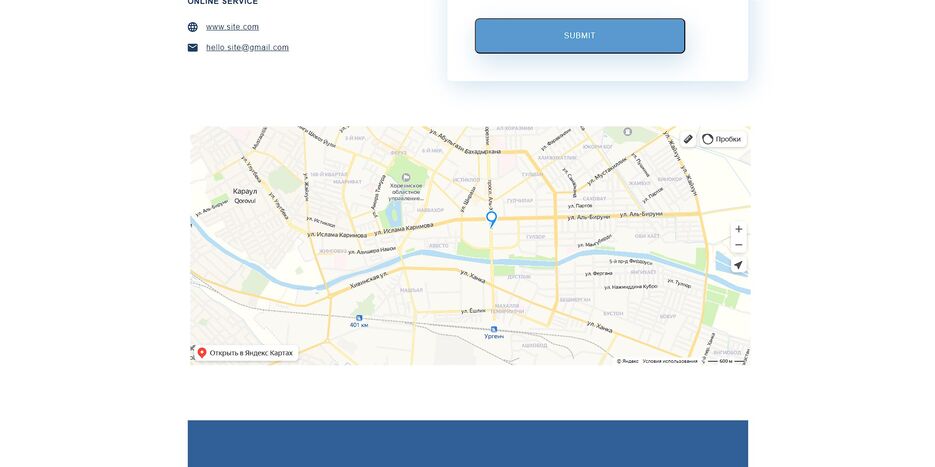Click the ОБИ ХАЁТ district label
Viewport: 935px width, 467px height.
point(648,236)
